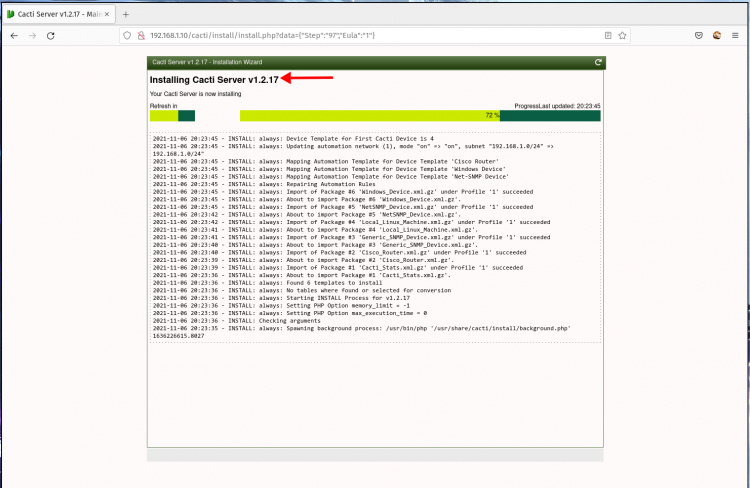Click the insecure connection padlock icon
750x488 pixels.
coord(141,35)
